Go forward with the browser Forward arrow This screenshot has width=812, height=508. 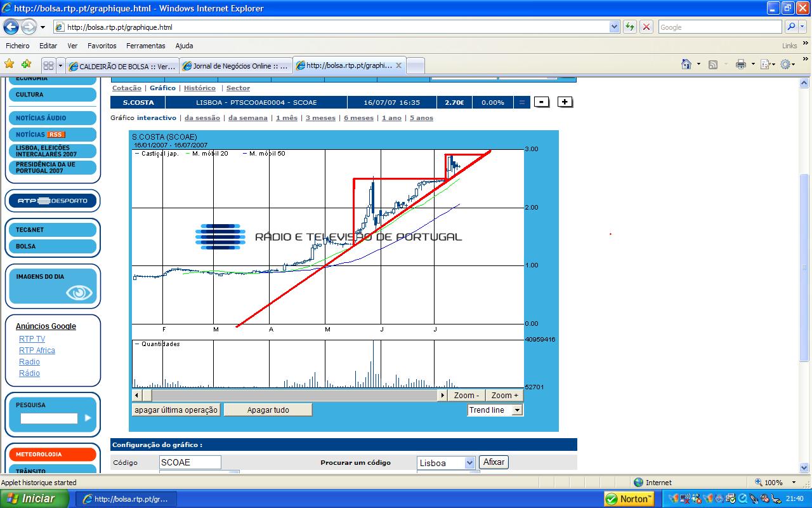click(x=29, y=27)
